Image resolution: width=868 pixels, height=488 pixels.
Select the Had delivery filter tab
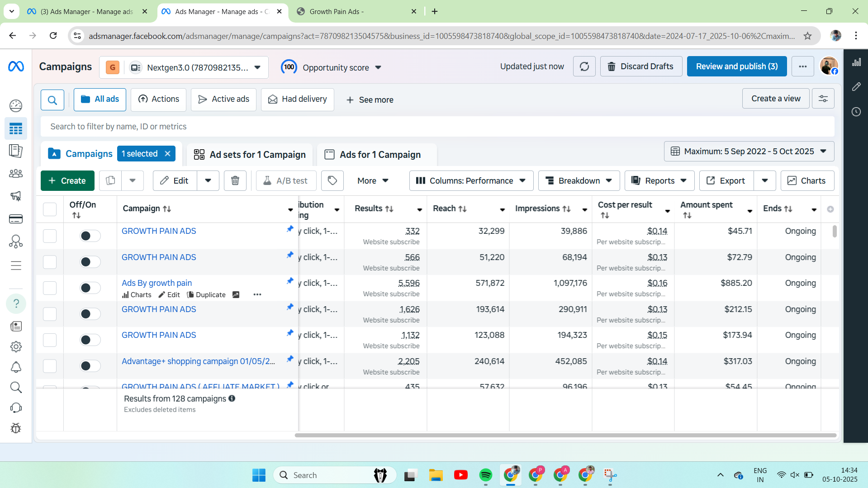click(297, 99)
